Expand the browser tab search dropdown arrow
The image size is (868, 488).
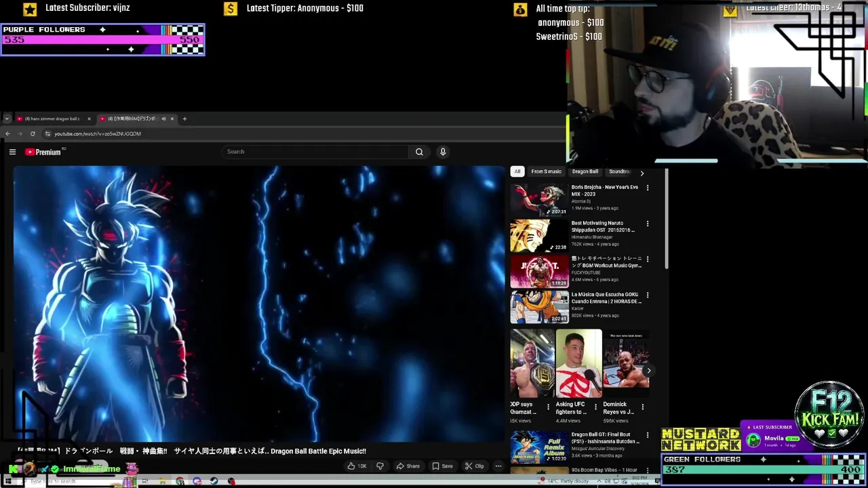point(7,119)
